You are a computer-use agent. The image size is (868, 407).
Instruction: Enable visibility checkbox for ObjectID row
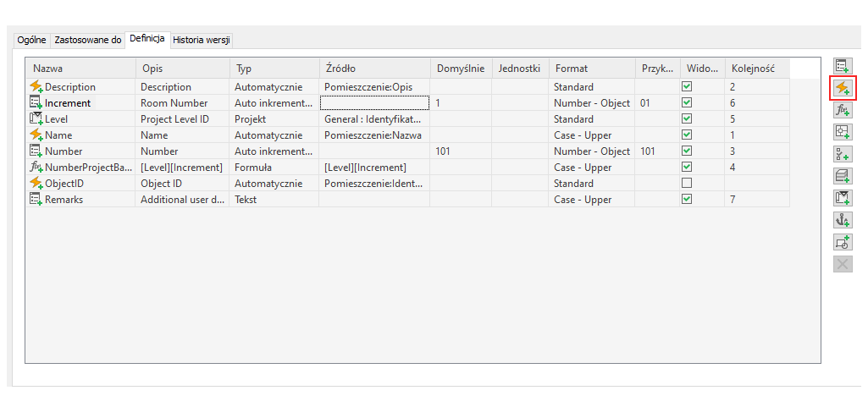[687, 184]
